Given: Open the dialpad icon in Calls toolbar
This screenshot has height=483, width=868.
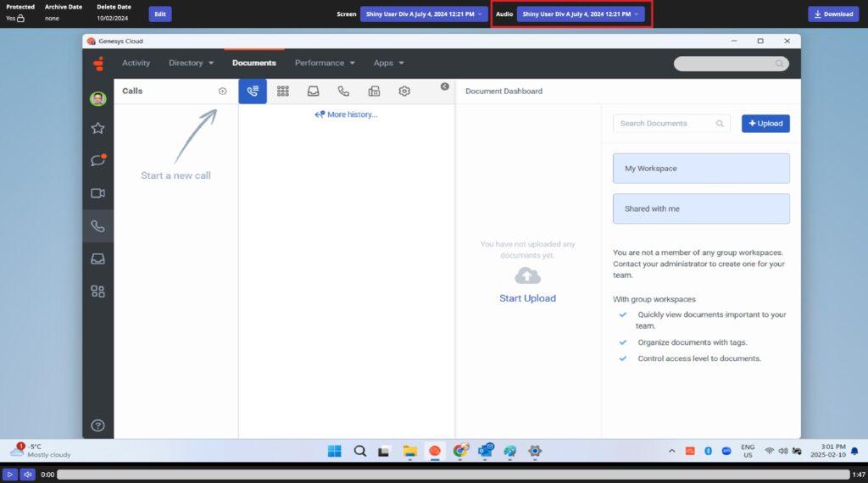Looking at the screenshot, I should click(283, 92).
